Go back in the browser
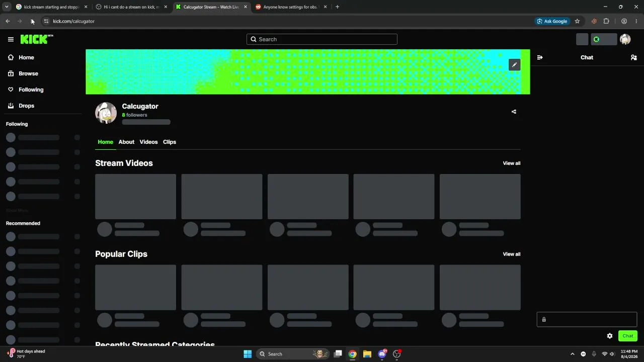This screenshot has height=362, width=644. 8,21
